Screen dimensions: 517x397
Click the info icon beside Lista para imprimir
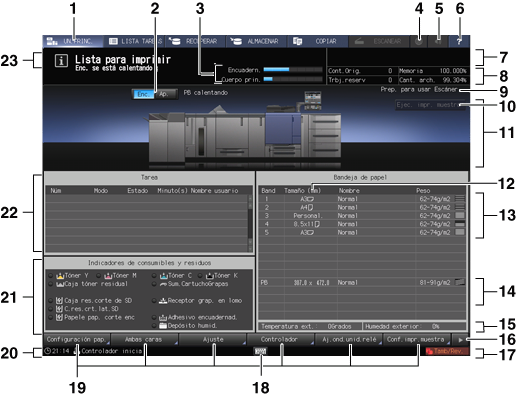(x=61, y=61)
